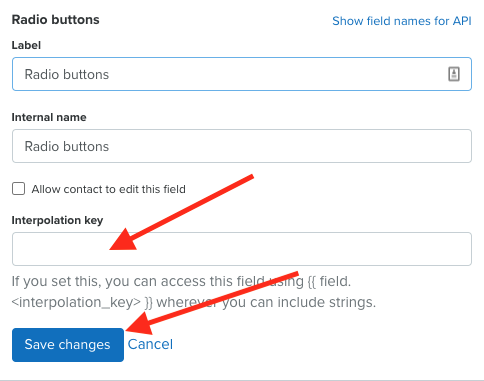This screenshot has height=381, width=484.
Task: Click red arrowhead pointing at Interpolation key field
Action: (x=124, y=240)
